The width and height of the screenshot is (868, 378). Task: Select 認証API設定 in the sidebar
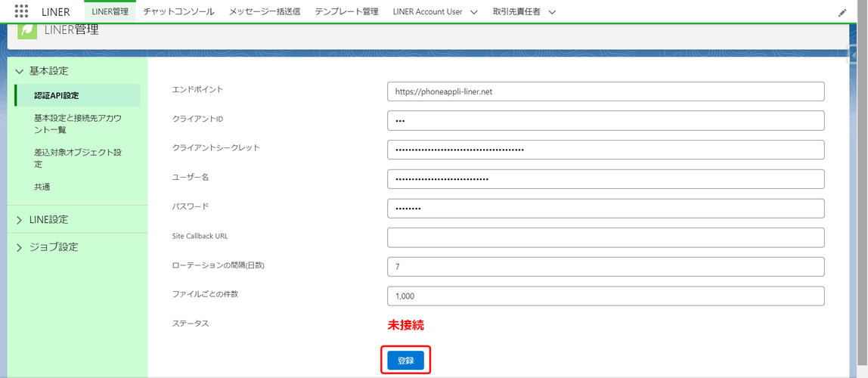(x=57, y=96)
